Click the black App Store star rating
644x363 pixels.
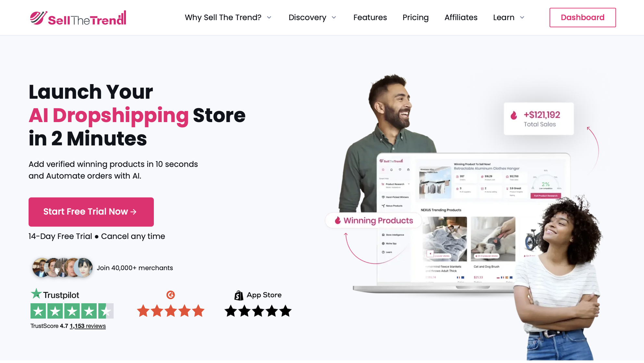point(258,311)
